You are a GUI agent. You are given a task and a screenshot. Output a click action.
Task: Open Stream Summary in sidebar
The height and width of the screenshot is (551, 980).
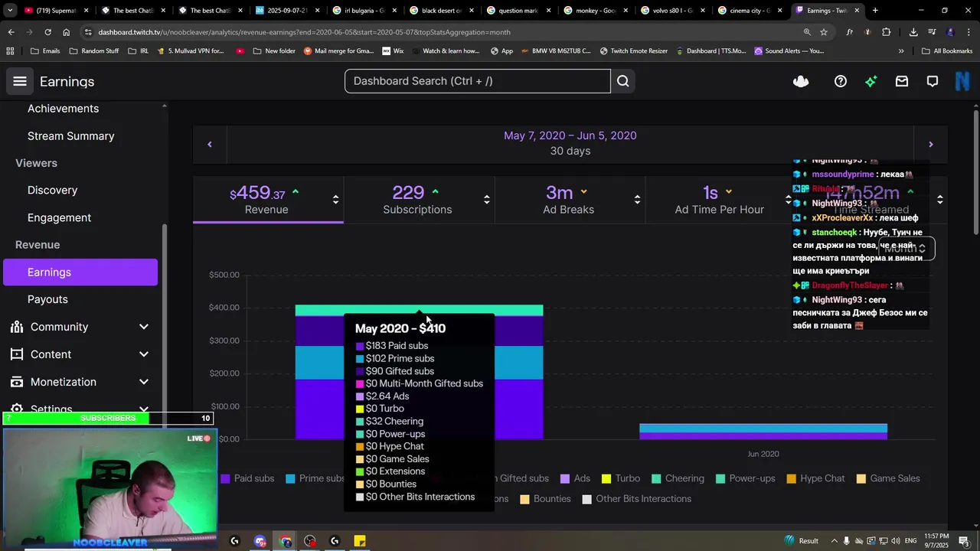70,136
